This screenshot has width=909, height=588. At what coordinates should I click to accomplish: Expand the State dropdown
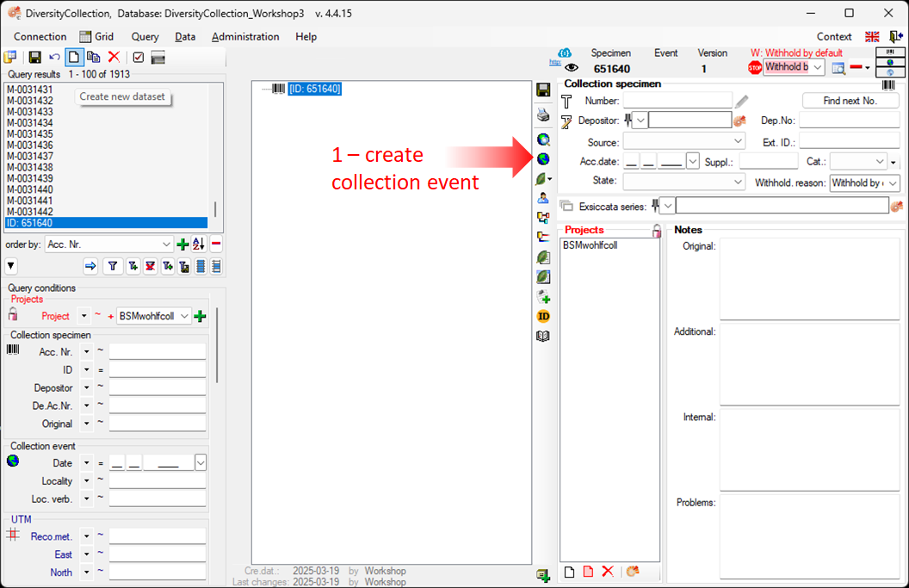pyautogui.click(x=738, y=182)
